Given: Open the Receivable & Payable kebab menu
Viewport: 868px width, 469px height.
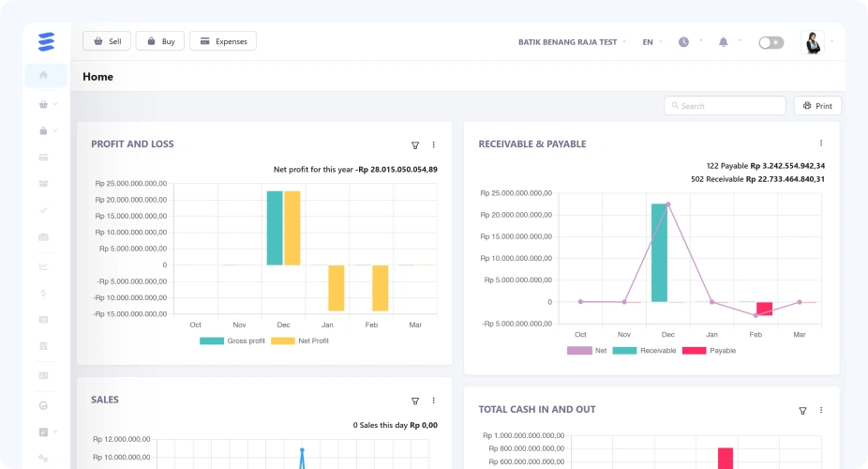Looking at the screenshot, I should (x=821, y=143).
